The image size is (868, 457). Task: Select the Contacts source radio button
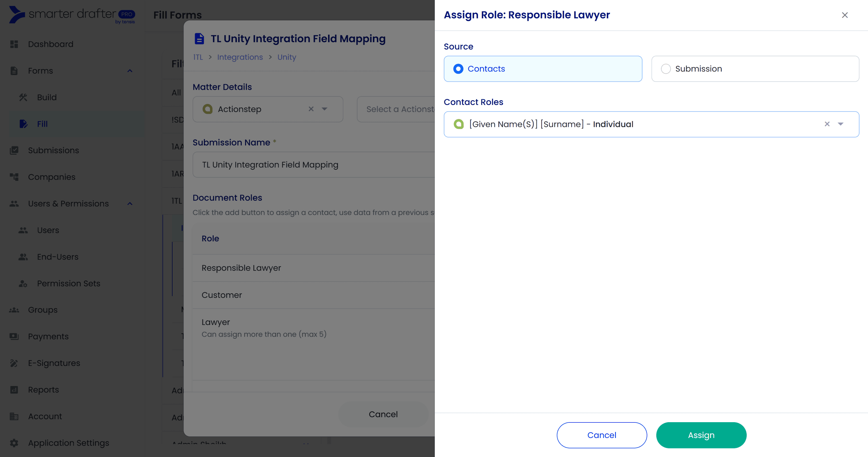tap(458, 69)
